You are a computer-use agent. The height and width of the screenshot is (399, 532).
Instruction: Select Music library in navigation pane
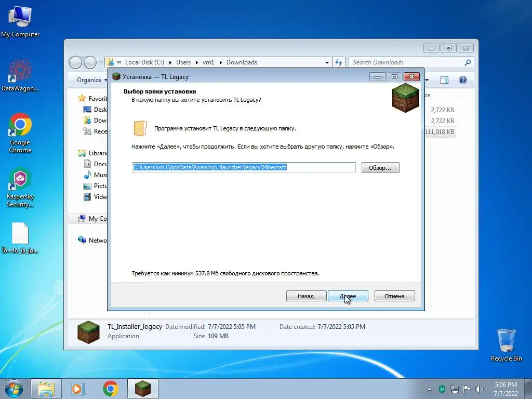[x=95, y=175]
